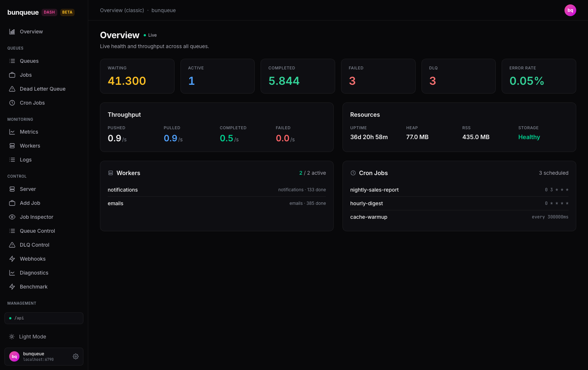Select the emails worker row

pos(216,203)
